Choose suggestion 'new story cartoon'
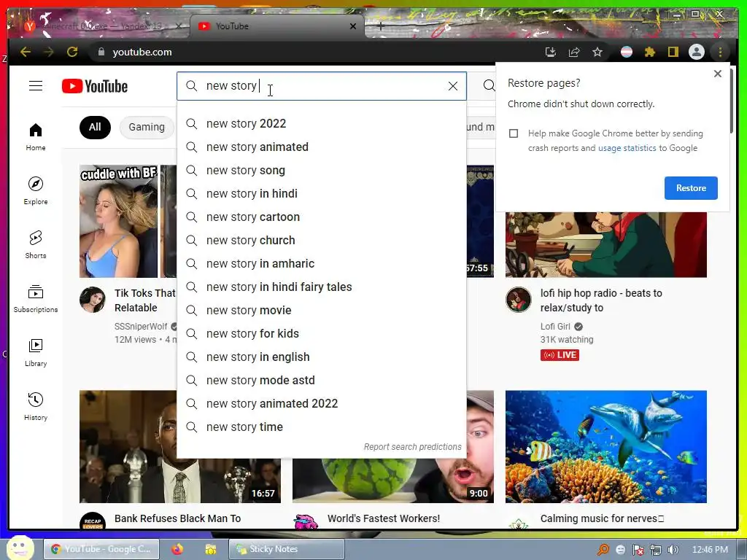The height and width of the screenshot is (560, 747). pyautogui.click(x=322, y=217)
